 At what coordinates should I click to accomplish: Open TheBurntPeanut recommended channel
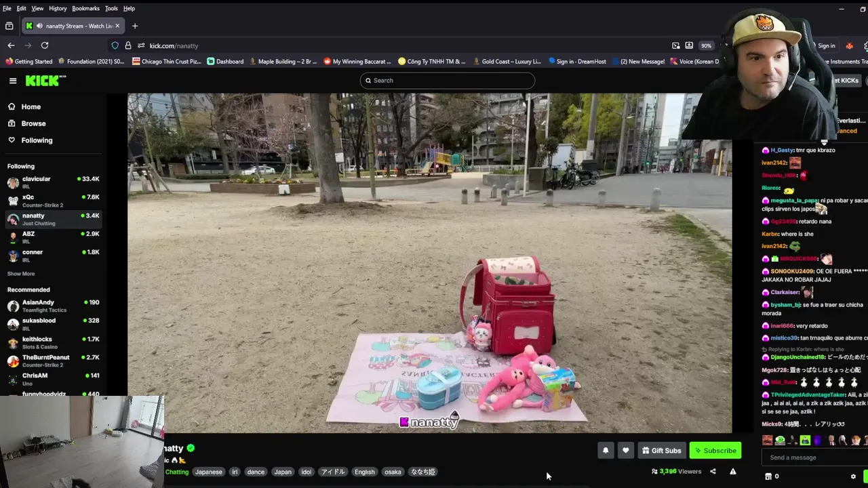tap(53, 361)
